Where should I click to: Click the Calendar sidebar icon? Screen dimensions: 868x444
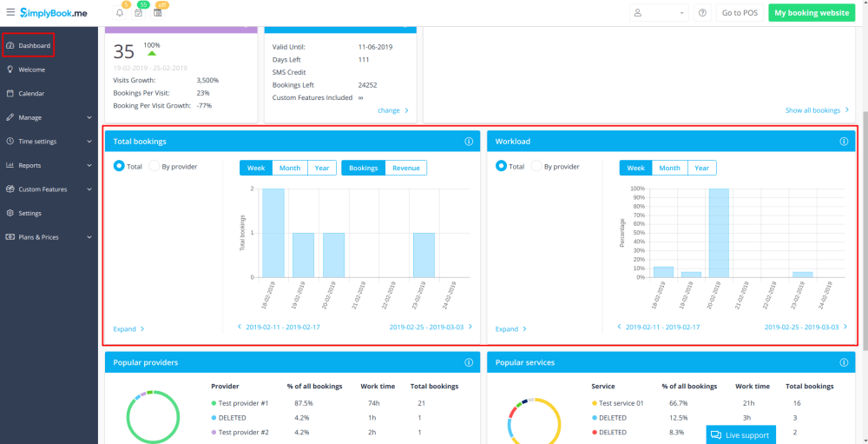(x=10, y=93)
